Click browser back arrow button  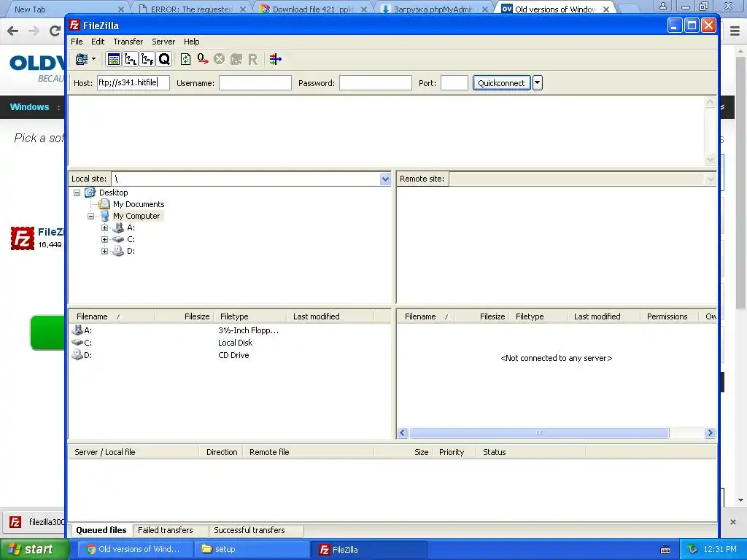click(13, 31)
